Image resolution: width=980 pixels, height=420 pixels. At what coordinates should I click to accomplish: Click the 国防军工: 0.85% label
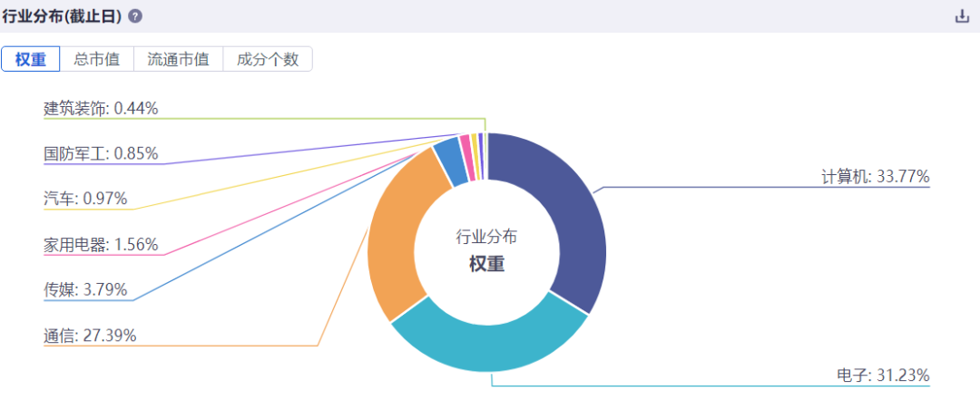tap(101, 153)
